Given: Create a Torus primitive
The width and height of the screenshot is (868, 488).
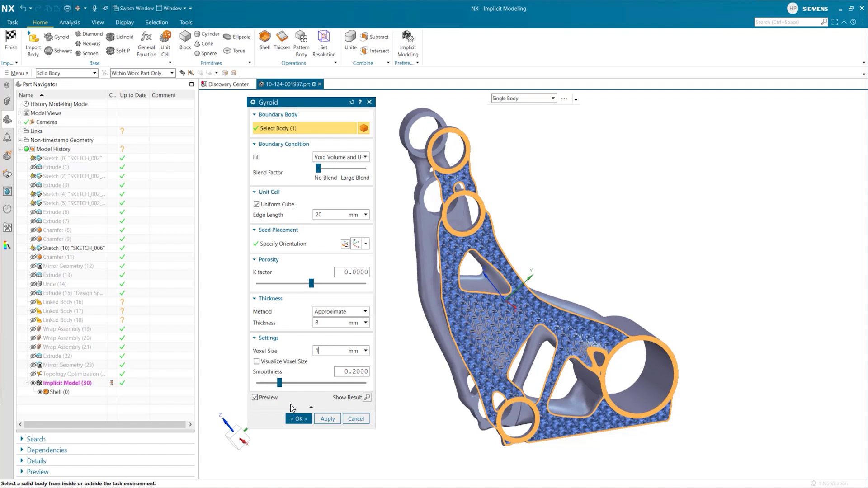Looking at the screenshot, I should pyautogui.click(x=234, y=51).
